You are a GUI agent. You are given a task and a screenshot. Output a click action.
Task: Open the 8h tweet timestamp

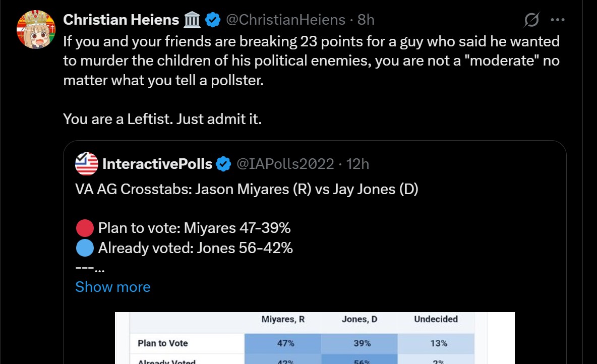(366, 20)
